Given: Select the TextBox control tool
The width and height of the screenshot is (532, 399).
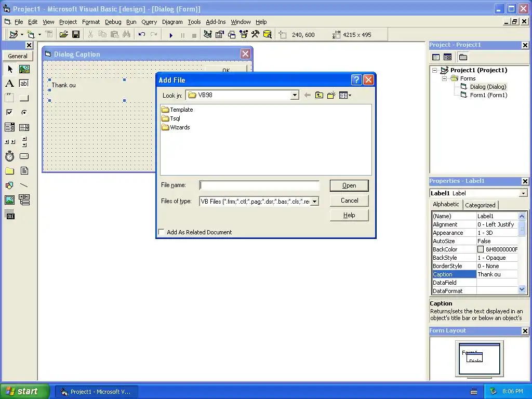Looking at the screenshot, I should (x=24, y=84).
